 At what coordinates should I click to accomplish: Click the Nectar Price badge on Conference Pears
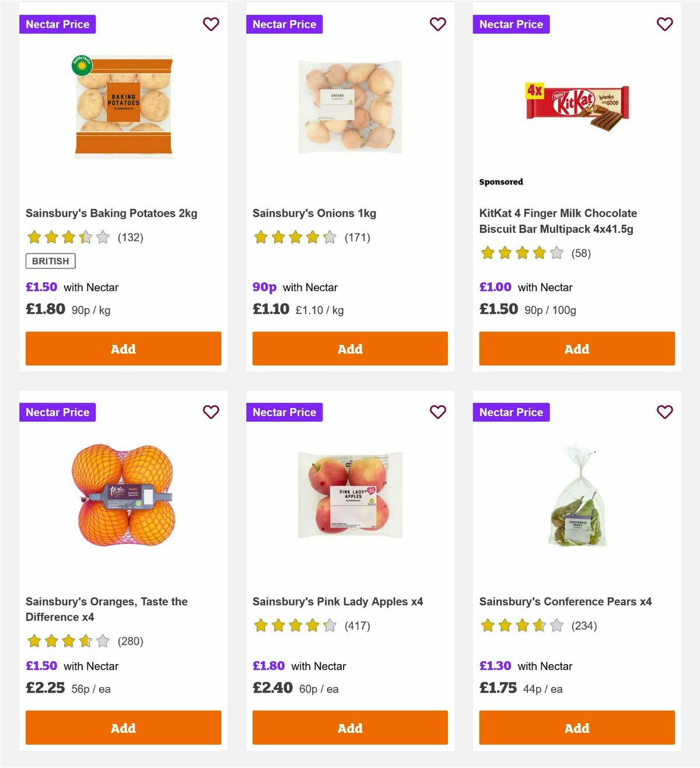point(512,412)
